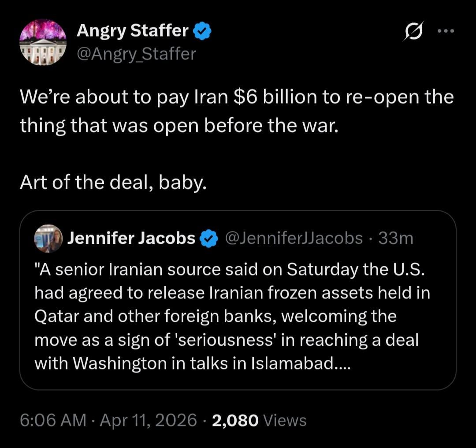Click the "Art of the deal, baby." line
Image resolution: width=476 pixels, height=448 pixels.
113,182
